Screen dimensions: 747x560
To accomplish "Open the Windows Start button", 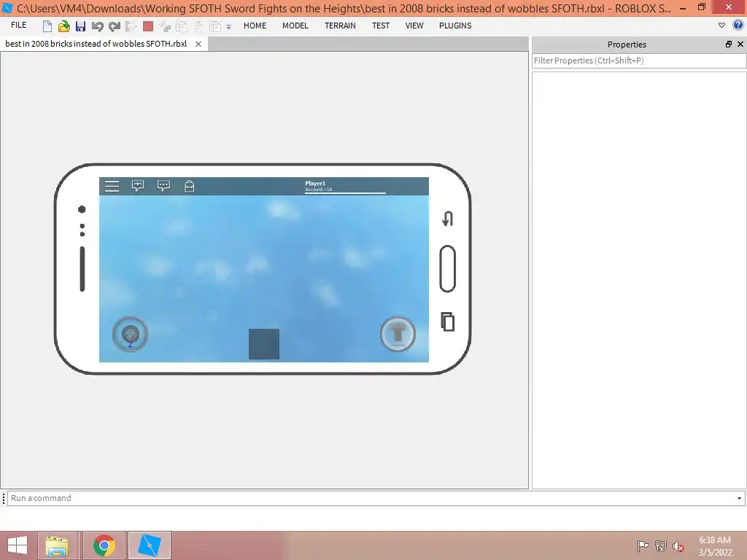I will [18, 545].
